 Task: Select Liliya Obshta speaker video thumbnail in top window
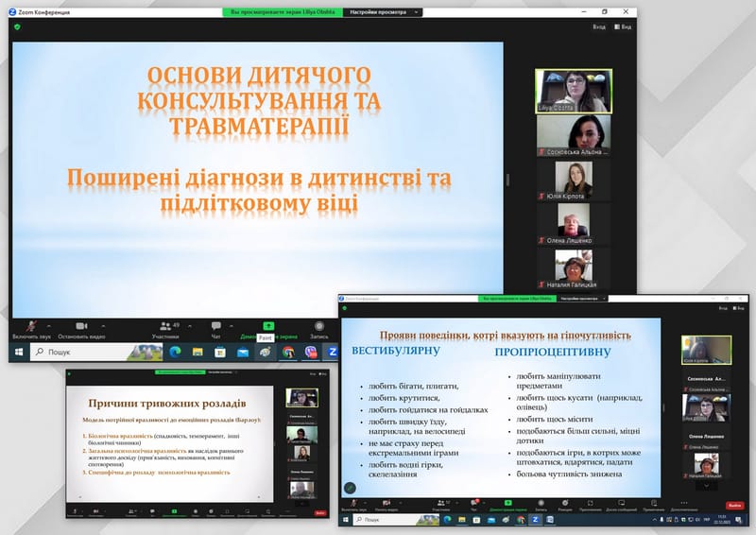click(574, 91)
